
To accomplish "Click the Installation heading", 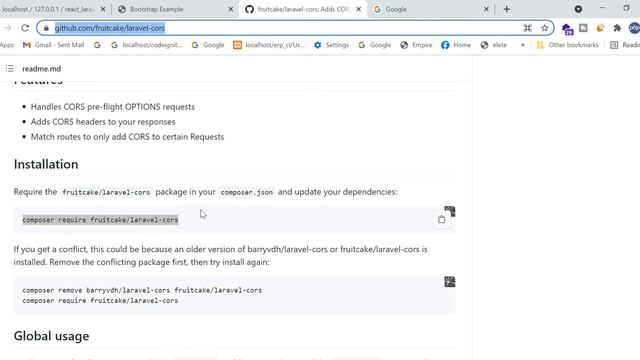I will point(46,164).
